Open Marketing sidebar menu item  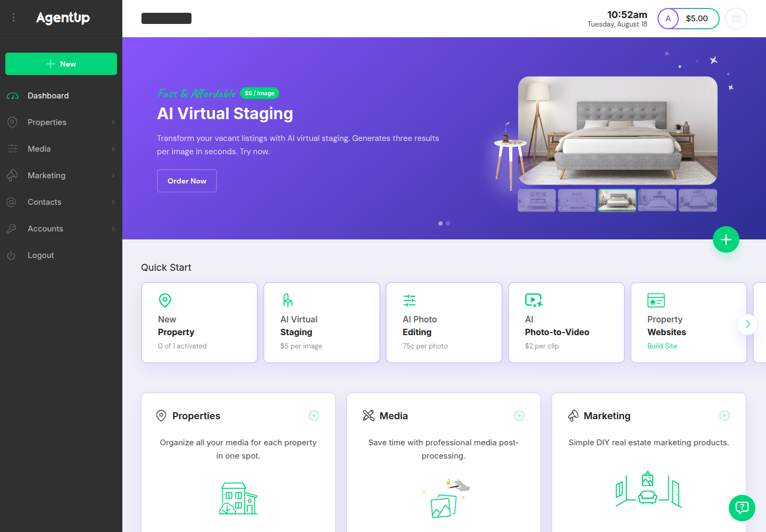tap(61, 176)
